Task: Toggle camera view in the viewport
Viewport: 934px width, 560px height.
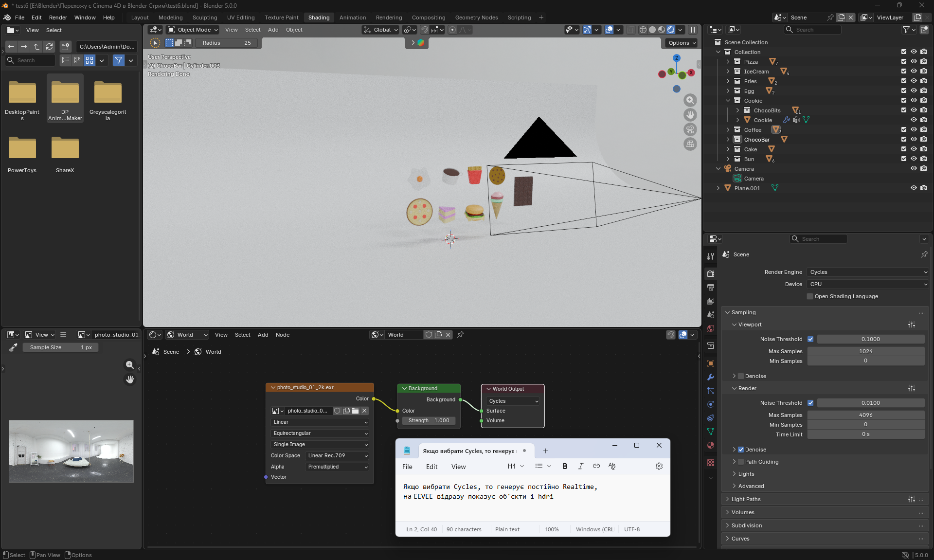Action: click(690, 129)
